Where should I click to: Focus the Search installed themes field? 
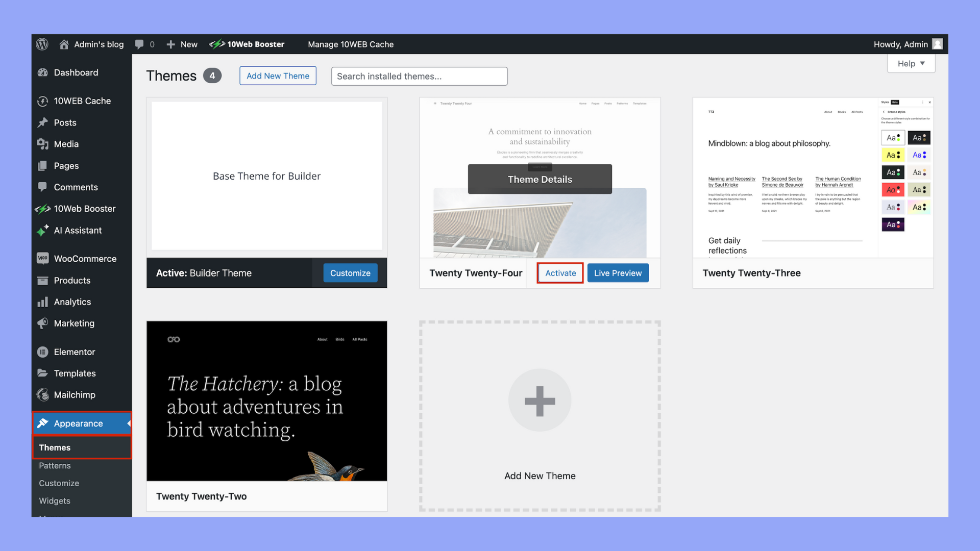pos(419,76)
